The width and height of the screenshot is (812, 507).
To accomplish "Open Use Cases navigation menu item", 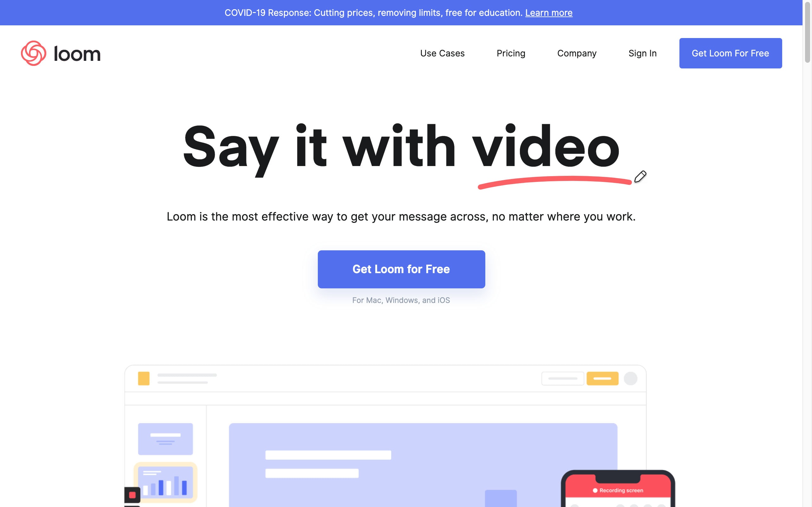I will [x=442, y=53].
